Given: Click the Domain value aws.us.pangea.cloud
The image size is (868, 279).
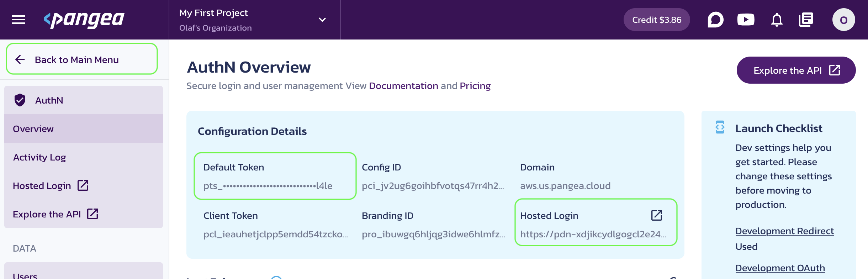Looking at the screenshot, I should [565, 186].
